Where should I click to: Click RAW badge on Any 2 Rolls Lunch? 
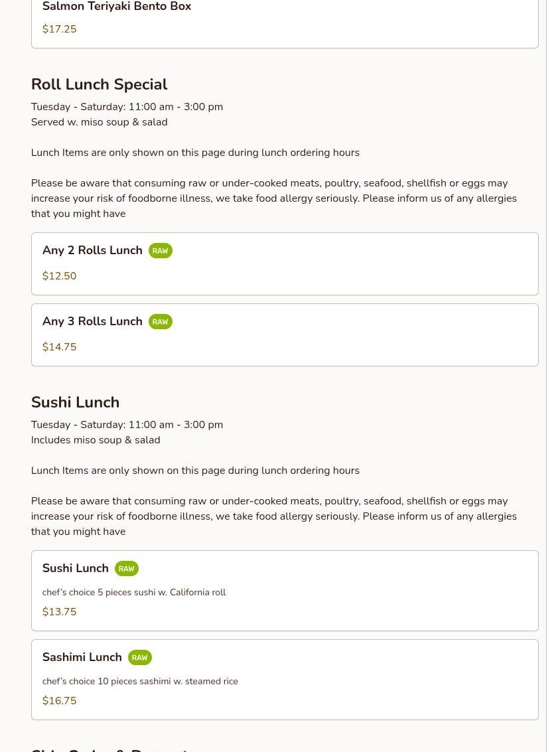coord(160,251)
